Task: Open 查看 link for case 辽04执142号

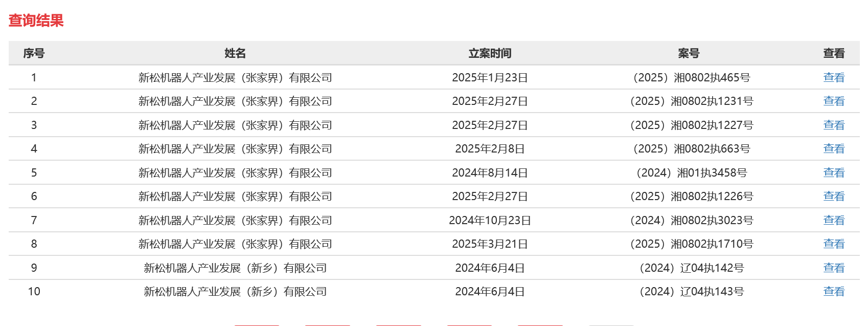Action: pos(834,268)
